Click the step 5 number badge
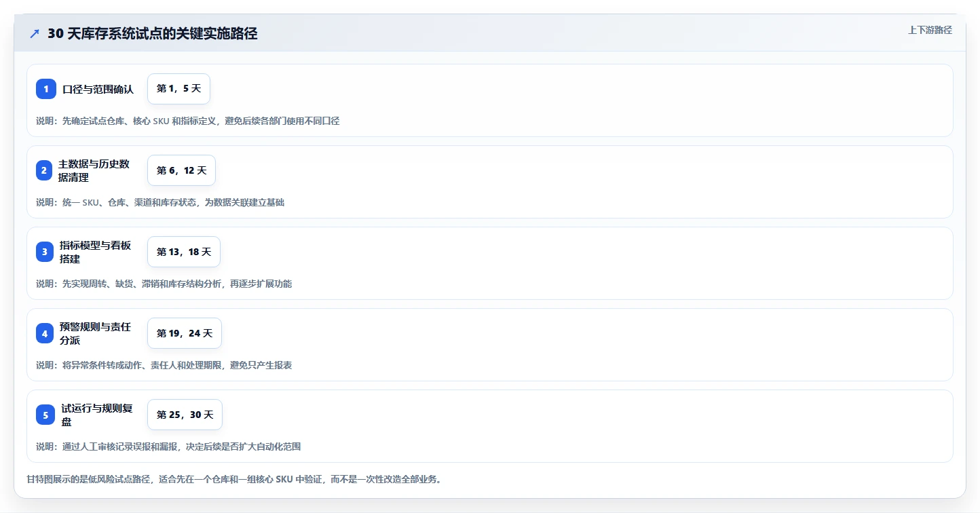Image resolution: width=980 pixels, height=513 pixels. (x=45, y=415)
